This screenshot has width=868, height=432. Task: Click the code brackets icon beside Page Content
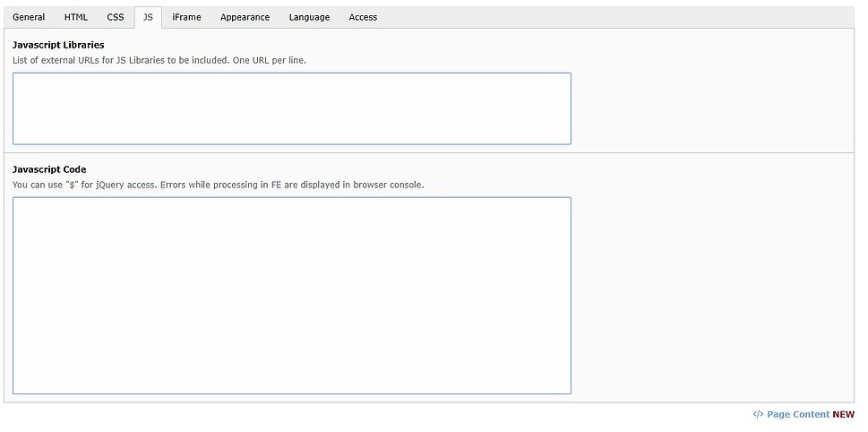[x=757, y=414]
